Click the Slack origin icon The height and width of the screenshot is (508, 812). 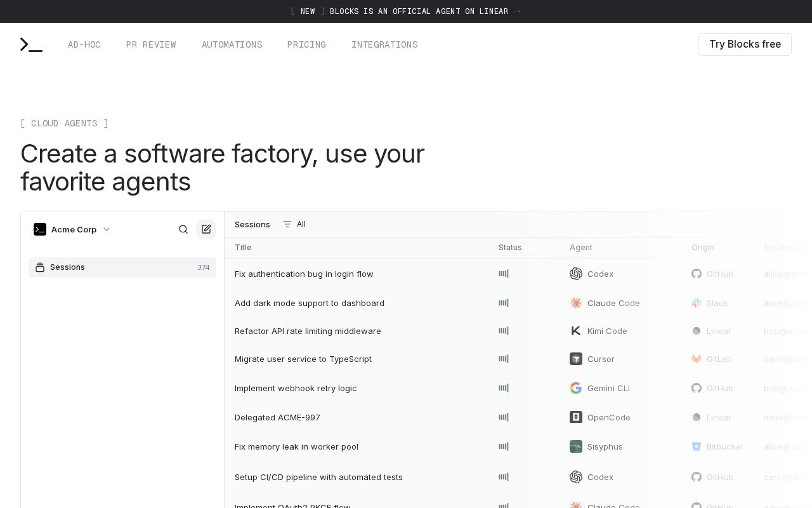[697, 303]
